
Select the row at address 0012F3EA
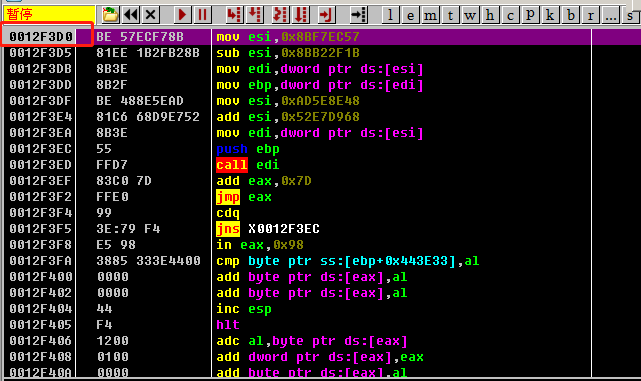(x=298, y=132)
